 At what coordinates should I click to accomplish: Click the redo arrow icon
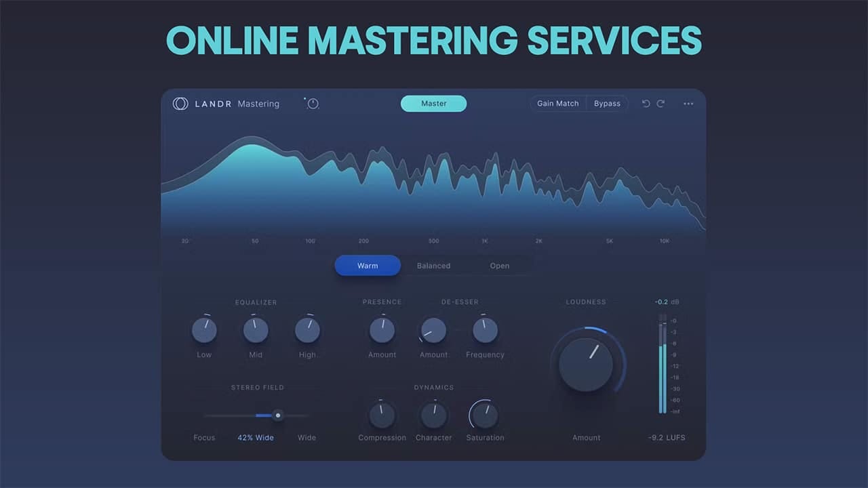[660, 104]
